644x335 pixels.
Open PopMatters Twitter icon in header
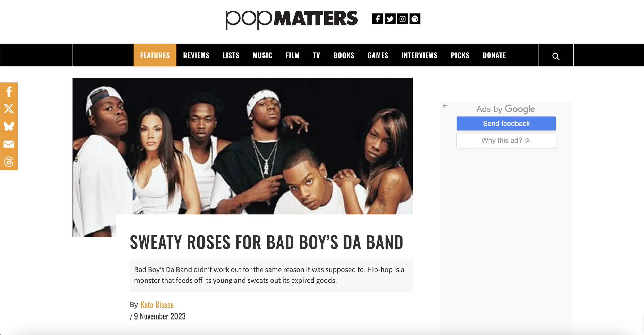(390, 19)
